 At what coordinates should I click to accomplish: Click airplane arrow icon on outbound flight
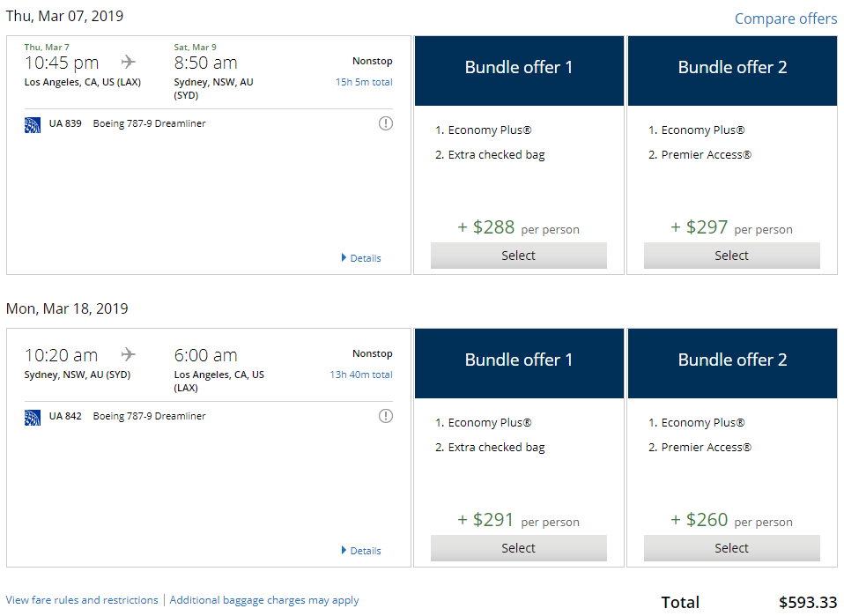click(x=130, y=62)
